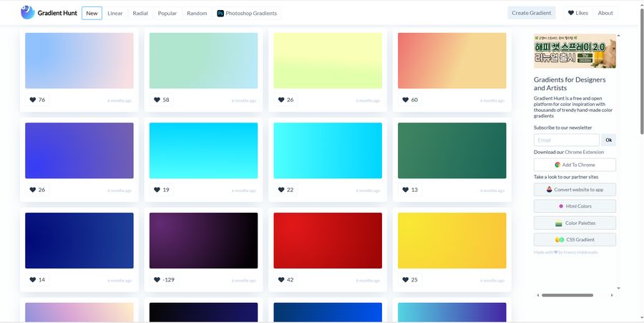Open the golden yellow gradient card
Screen dimensions: 644x323
click(x=452, y=241)
